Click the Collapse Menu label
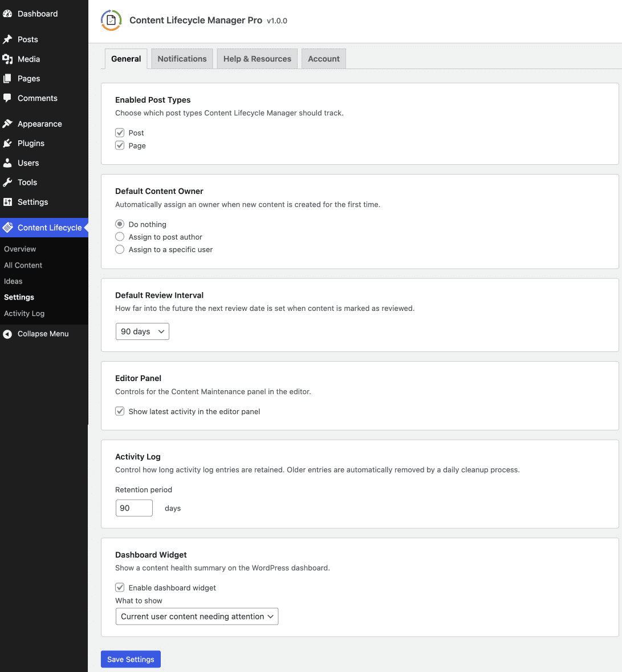Screen dimensions: 622x672 [x=43, y=334]
